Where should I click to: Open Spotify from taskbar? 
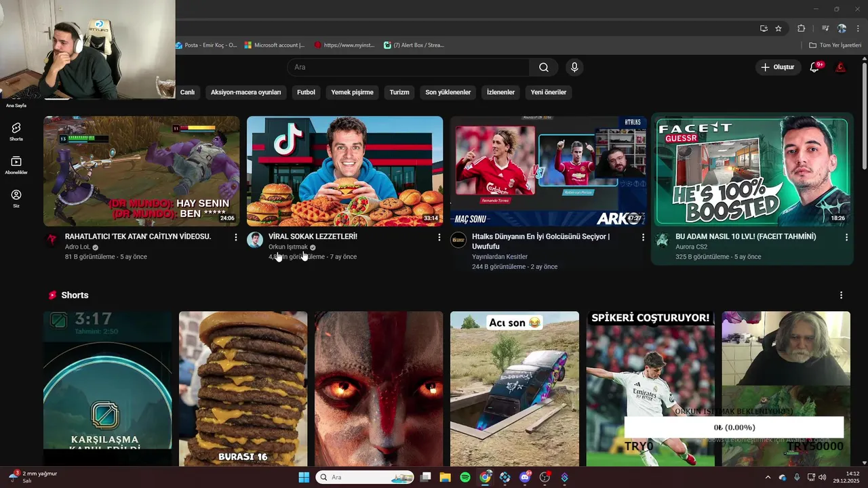[x=465, y=477]
